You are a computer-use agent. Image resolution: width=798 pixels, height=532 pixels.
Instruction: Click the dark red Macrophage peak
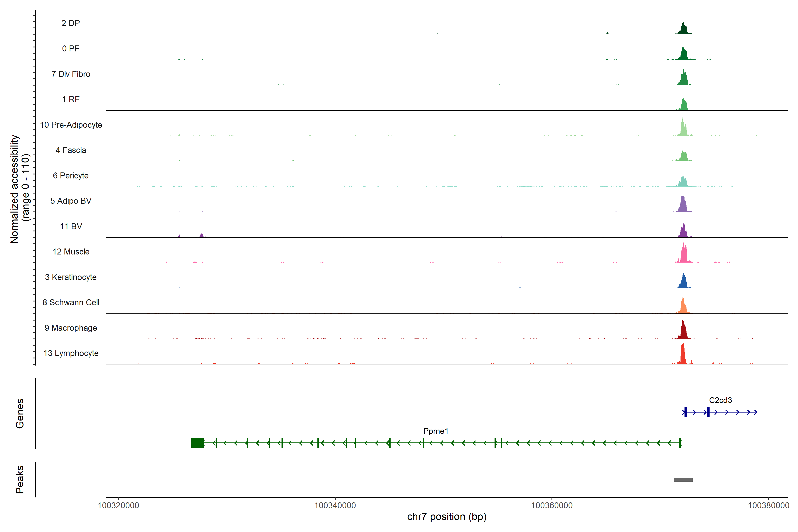[x=683, y=331]
